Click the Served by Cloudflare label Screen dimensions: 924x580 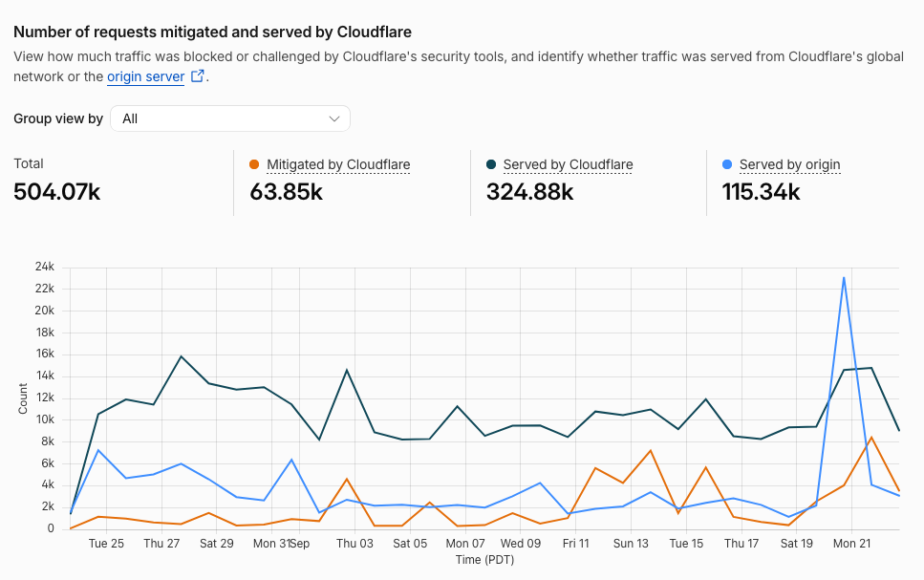(569, 164)
